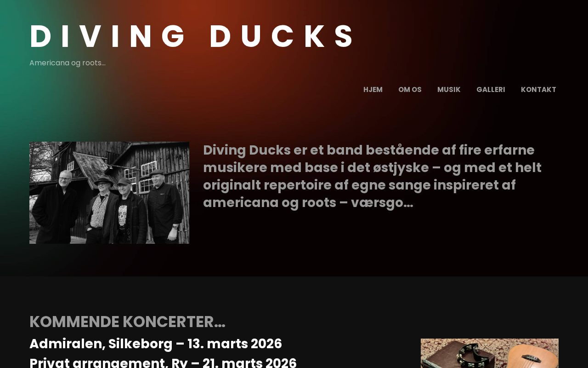
Task: Select GALLERI in the navigation bar
Action: click(491, 90)
